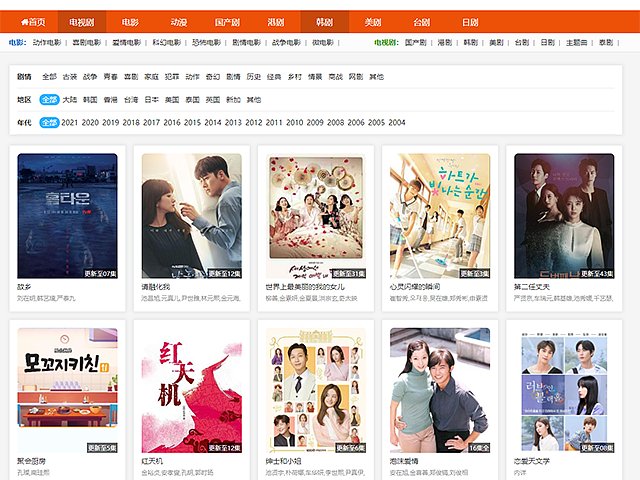Image resolution: width=640 pixels, height=480 pixels.
Task: Filter region by 新加
Action: pos(233,100)
